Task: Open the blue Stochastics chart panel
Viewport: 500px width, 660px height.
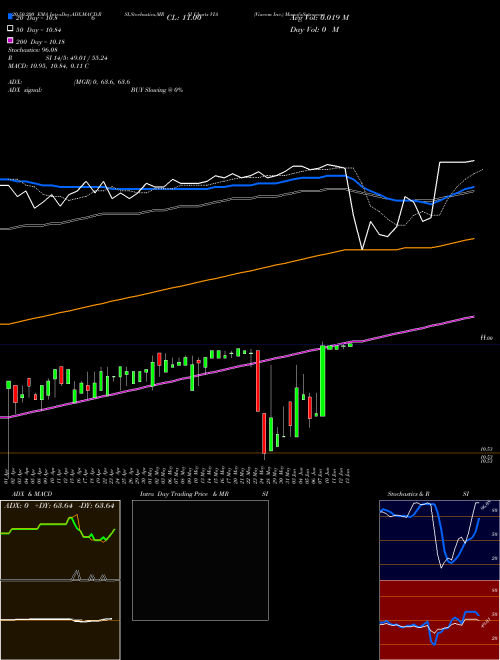Action: (439, 540)
